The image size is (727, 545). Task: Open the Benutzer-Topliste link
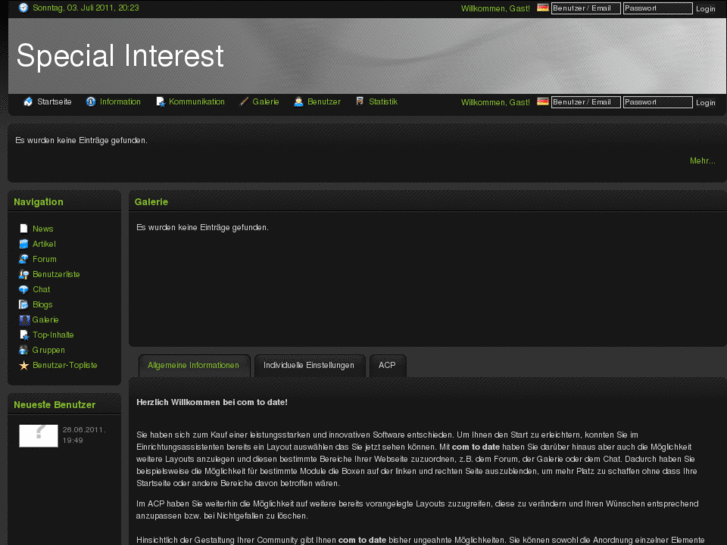(65, 365)
